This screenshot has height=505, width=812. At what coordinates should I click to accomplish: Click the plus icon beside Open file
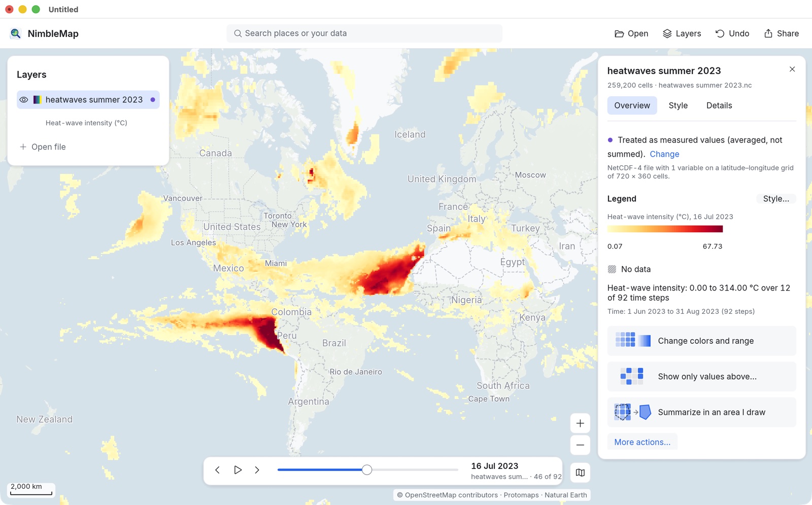pos(23,147)
